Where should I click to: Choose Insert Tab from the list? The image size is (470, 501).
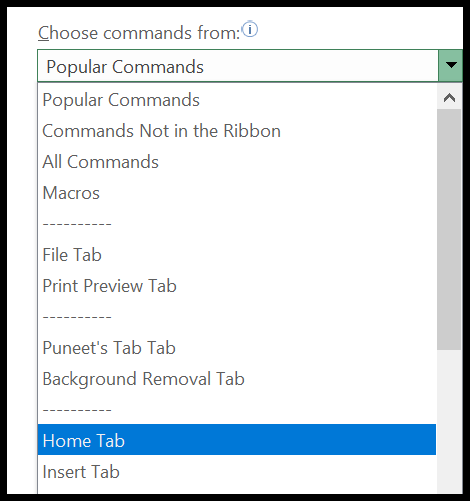(237, 472)
